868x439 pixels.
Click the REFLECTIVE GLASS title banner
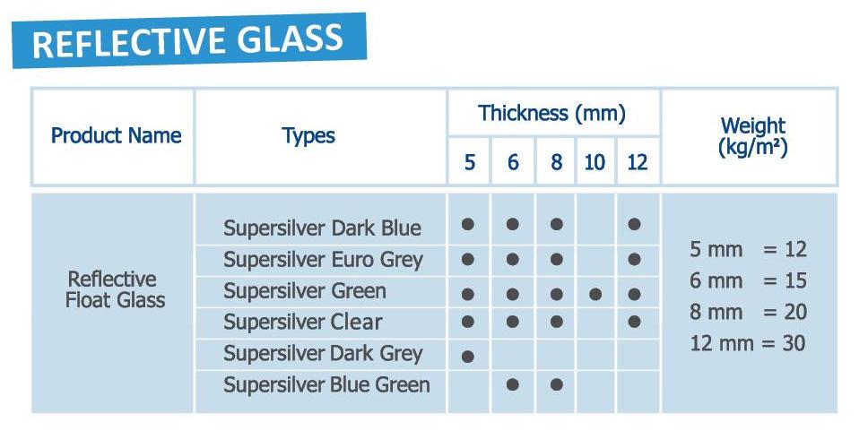tap(188, 40)
